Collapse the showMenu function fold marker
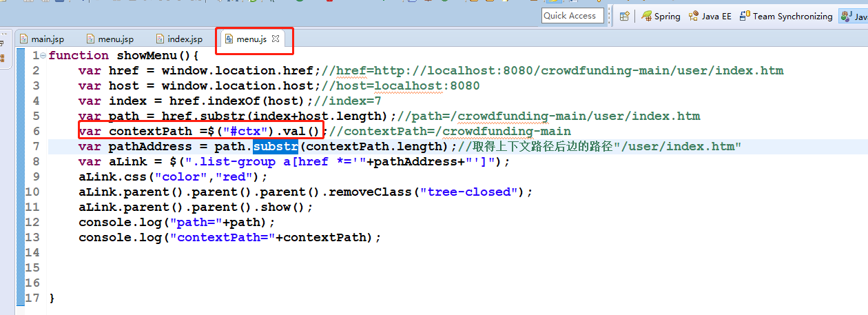The height and width of the screenshot is (315, 868). [43, 56]
